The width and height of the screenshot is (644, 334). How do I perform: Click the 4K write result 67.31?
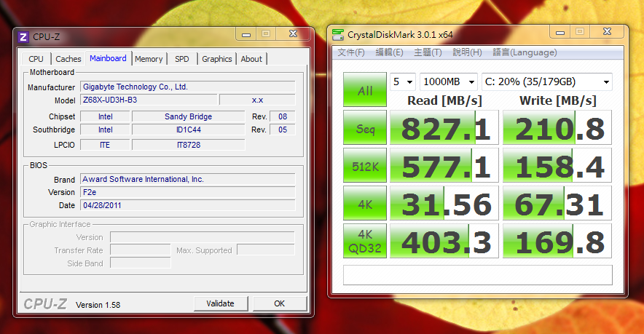(557, 203)
